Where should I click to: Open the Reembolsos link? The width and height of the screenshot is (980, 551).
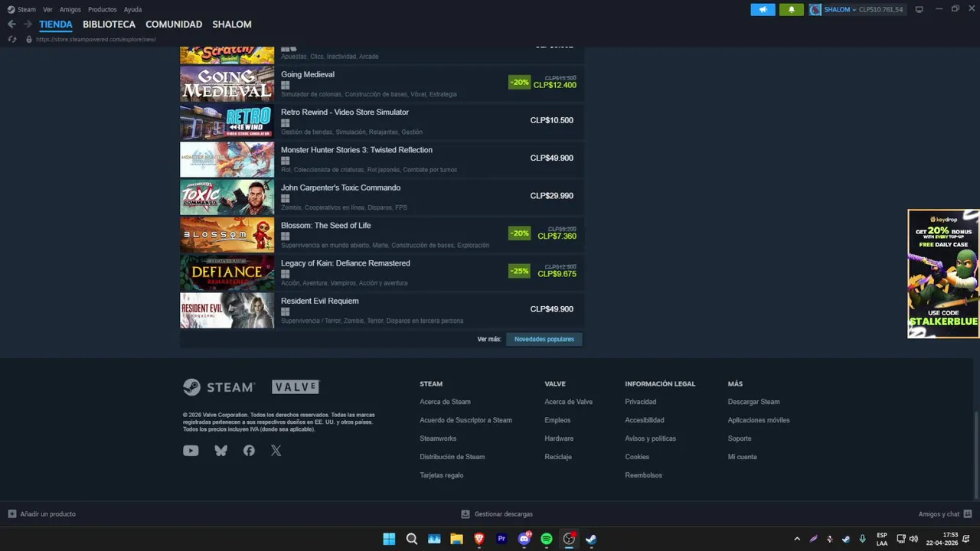[643, 475]
